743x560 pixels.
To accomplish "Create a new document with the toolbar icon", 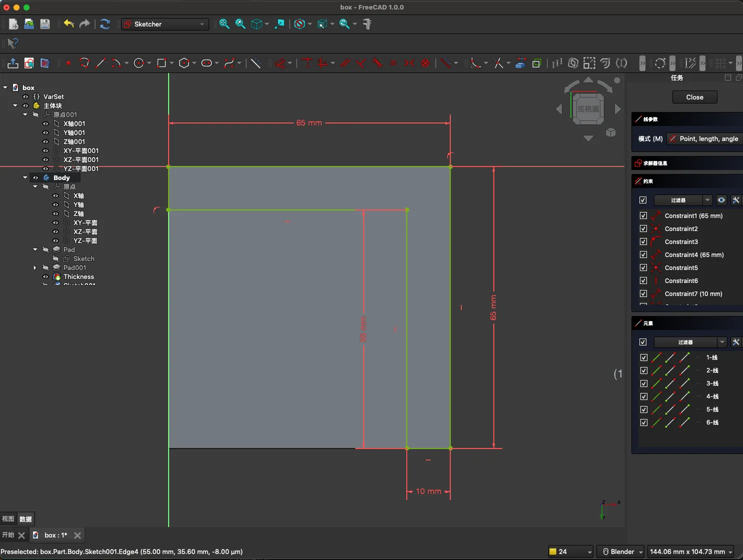I will click(14, 24).
